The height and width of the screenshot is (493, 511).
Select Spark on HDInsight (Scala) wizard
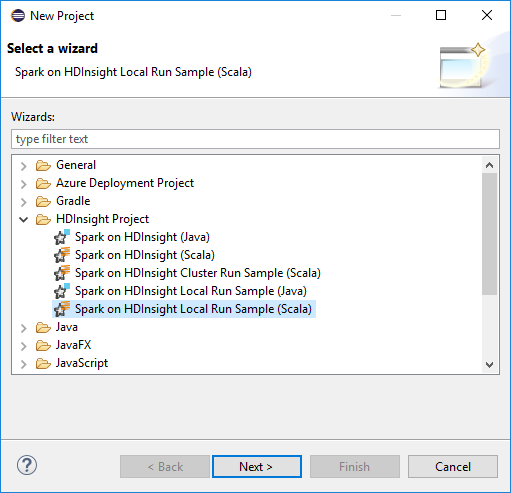pyautogui.click(x=145, y=255)
